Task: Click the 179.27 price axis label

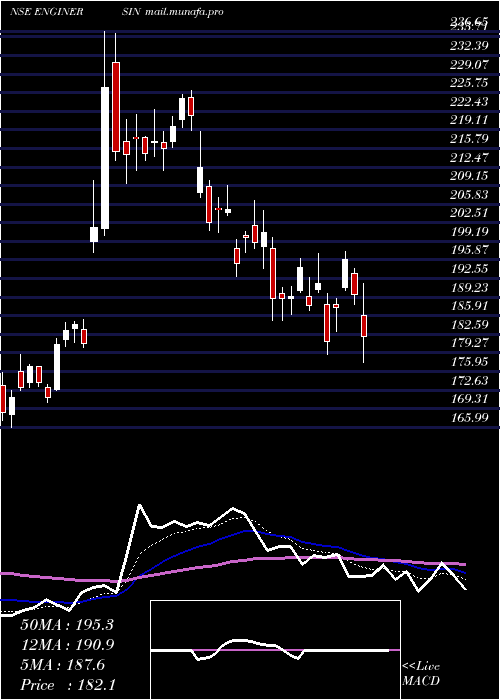Action: pyautogui.click(x=467, y=342)
